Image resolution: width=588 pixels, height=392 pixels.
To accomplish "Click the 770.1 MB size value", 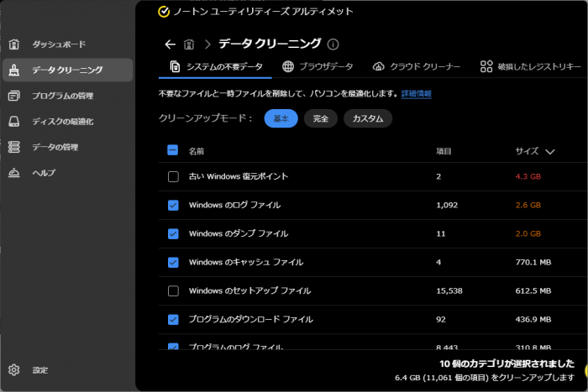I will click(533, 263).
